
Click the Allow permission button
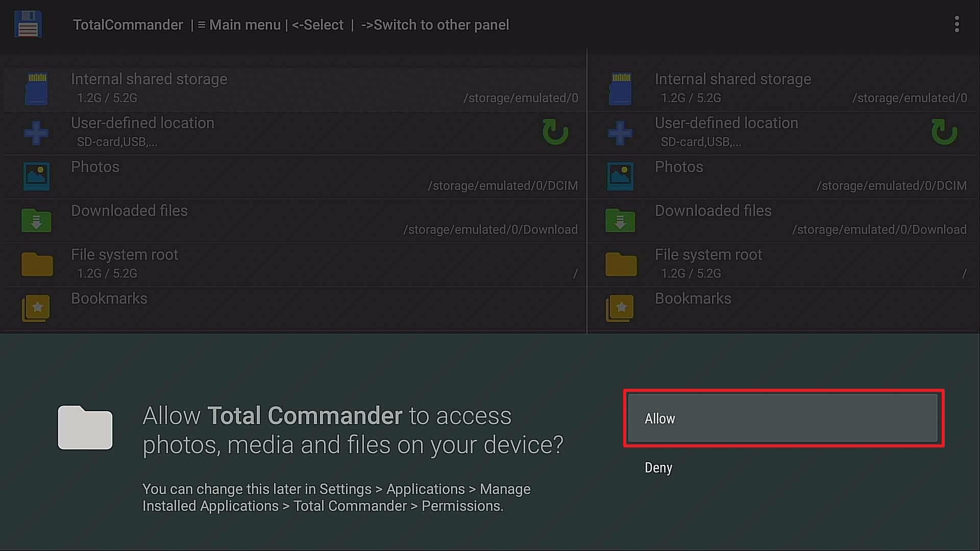[x=783, y=418]
